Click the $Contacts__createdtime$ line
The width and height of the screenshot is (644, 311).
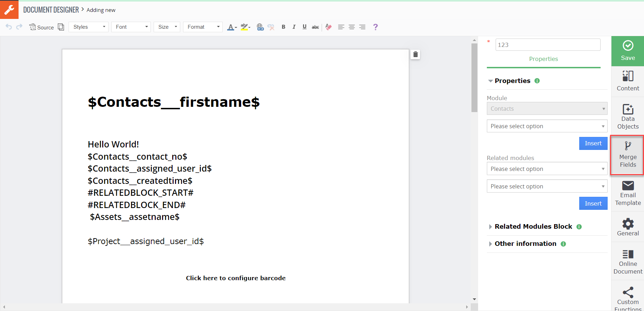[140, 181]
